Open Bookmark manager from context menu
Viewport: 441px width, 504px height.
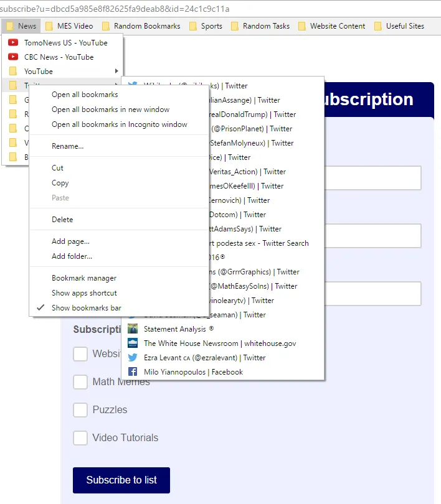click(x=119, y=278)
